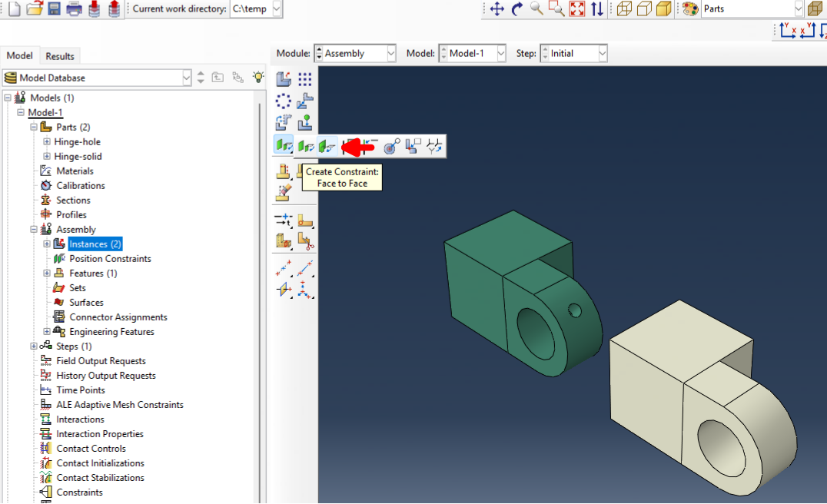Open the color code palette icon
The image size is (827, 504).
690,9
